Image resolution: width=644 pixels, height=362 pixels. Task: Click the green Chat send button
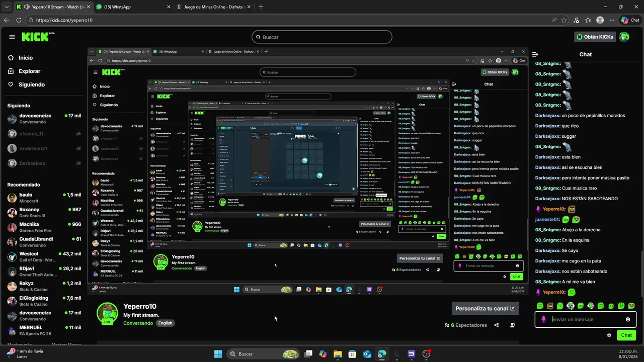(626, 335)
